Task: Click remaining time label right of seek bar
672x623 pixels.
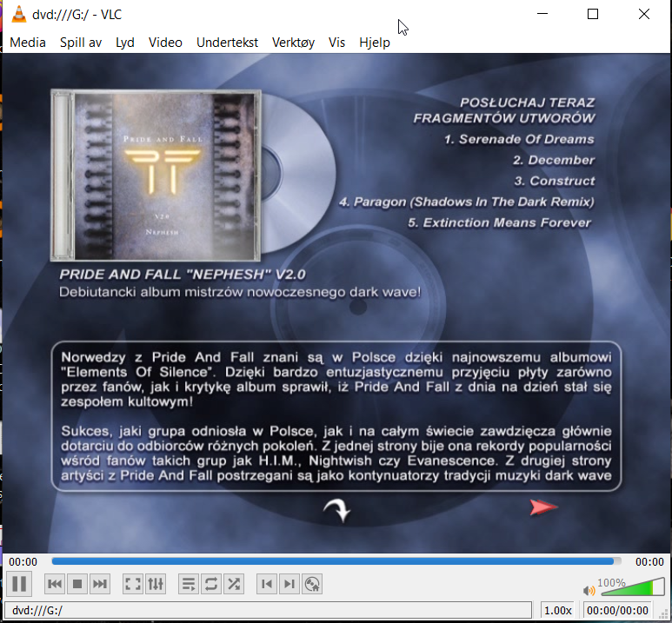Action: (649, 561)
